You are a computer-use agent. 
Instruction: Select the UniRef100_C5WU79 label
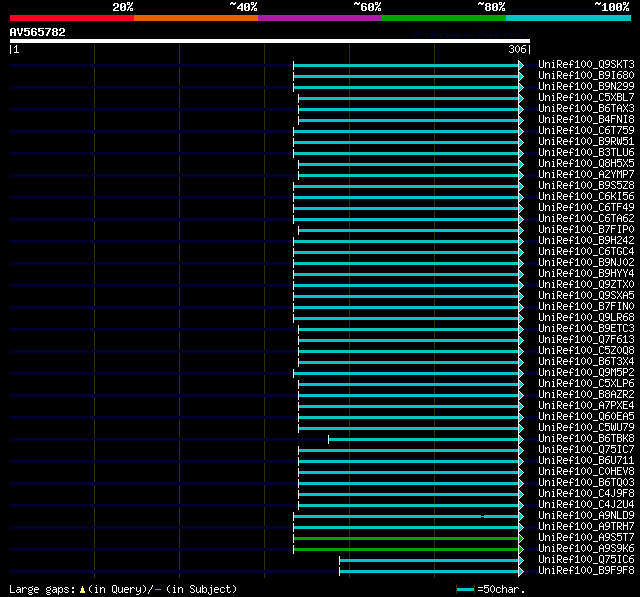pos(586,428)
